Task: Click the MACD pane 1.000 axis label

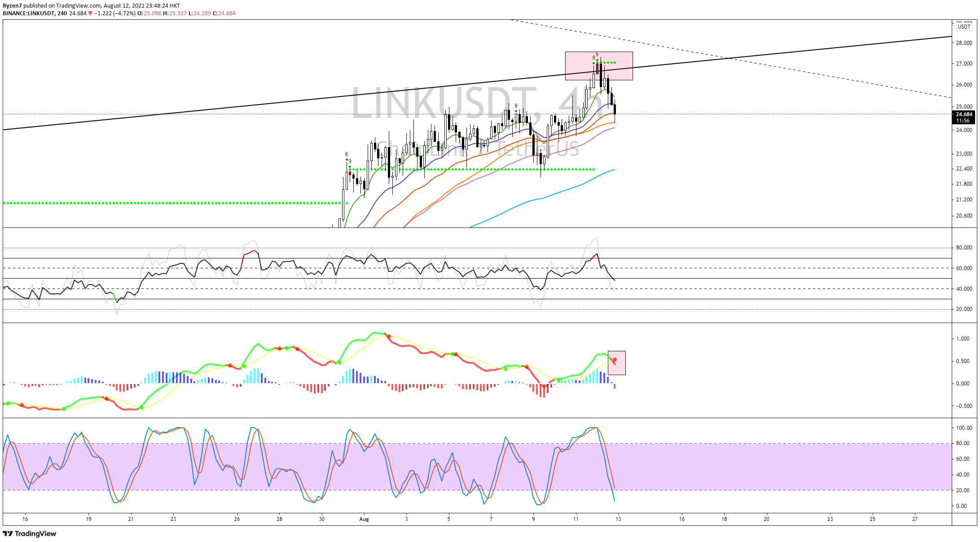Action: pyautogui.click(x=963, y=339)
